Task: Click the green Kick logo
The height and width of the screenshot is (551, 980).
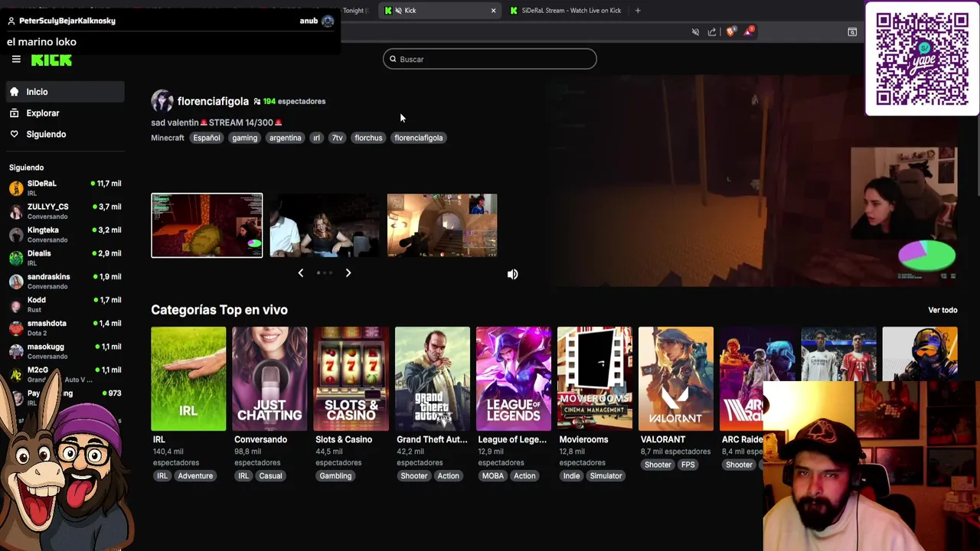Action: tap(51, 60)
